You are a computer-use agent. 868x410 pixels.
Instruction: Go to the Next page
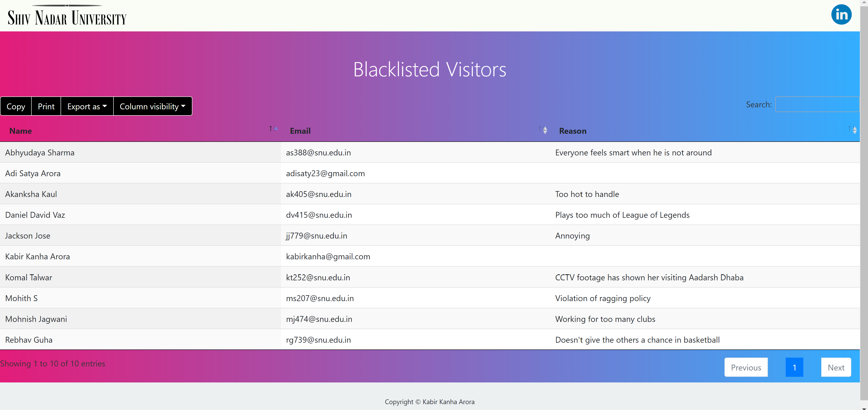pos(836,367)
